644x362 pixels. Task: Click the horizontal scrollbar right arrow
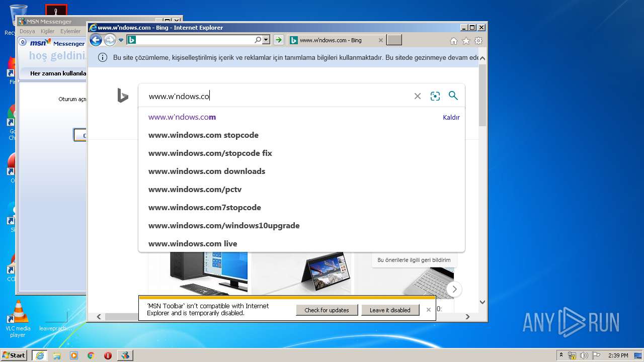tap(467, 316)
